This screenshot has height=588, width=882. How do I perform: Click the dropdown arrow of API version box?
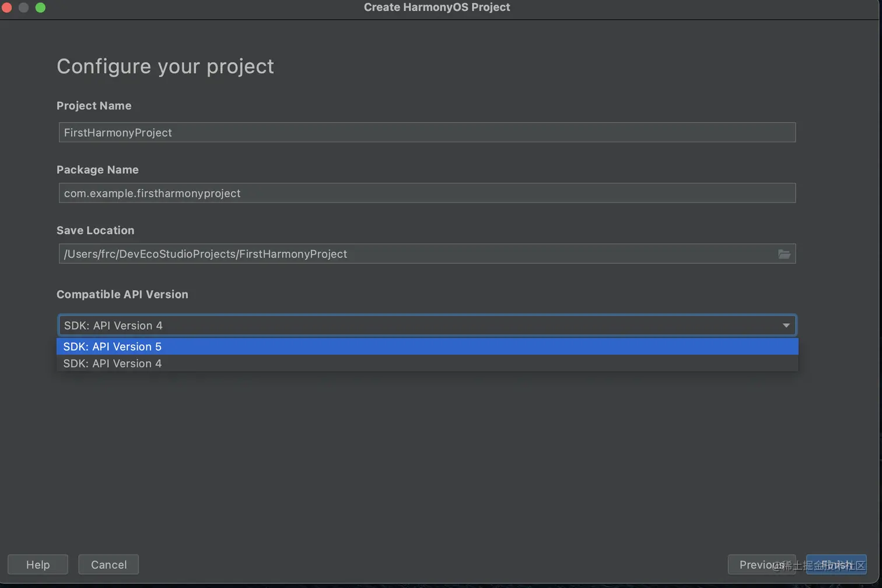pyautogui.click(x=786, y=325)
